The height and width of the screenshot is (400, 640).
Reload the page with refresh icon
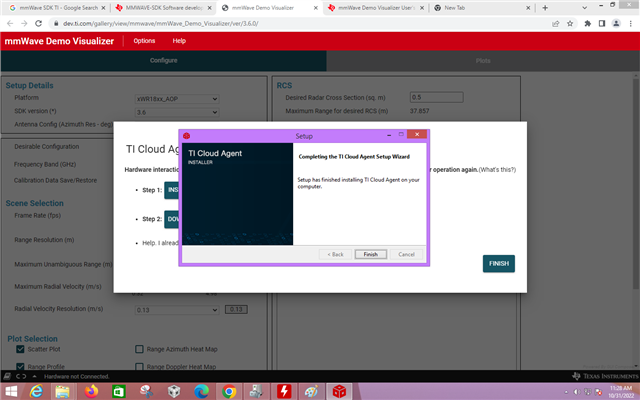pos(38,24)
